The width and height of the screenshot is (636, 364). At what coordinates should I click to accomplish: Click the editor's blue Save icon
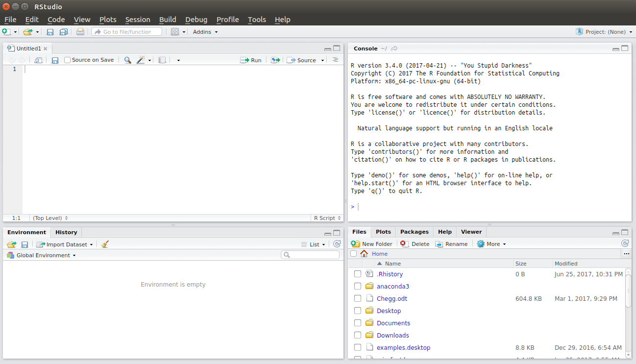pos(55,60)
